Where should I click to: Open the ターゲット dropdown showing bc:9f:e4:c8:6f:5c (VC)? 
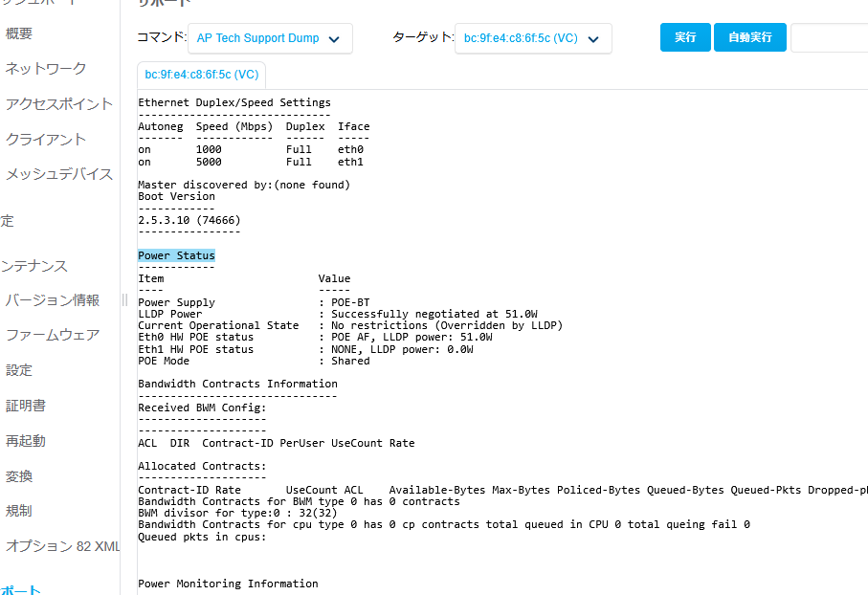(x=533, y=38)
